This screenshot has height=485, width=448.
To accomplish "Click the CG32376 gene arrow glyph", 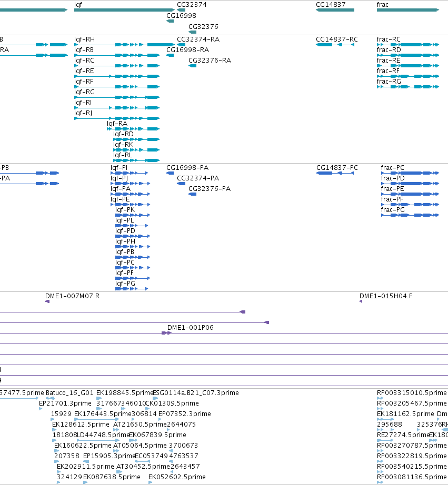I will (x=192, y=32).
